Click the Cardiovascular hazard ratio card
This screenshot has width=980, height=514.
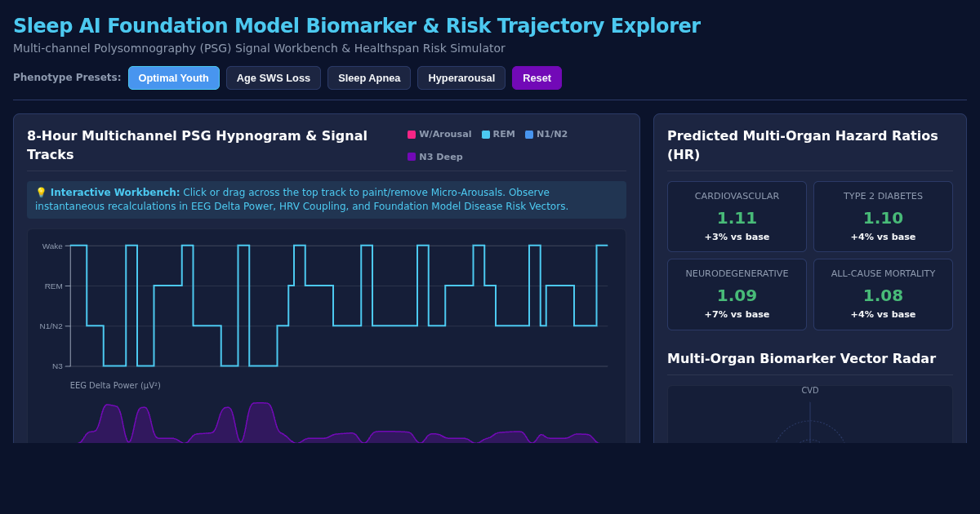pyautogui.click(x=737, y=216)
